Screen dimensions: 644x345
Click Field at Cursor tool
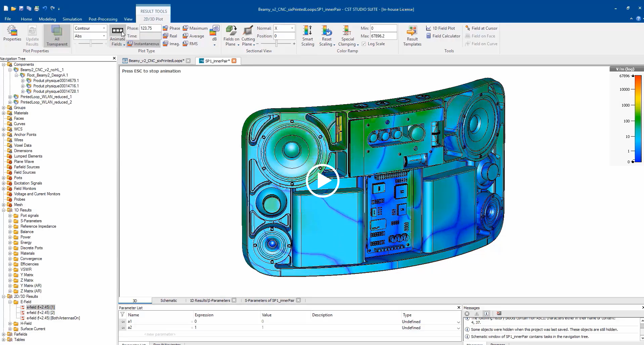481,28
